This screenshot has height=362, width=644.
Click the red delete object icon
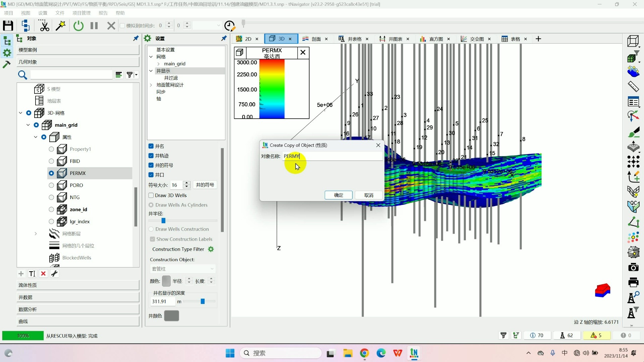[43, 274]
